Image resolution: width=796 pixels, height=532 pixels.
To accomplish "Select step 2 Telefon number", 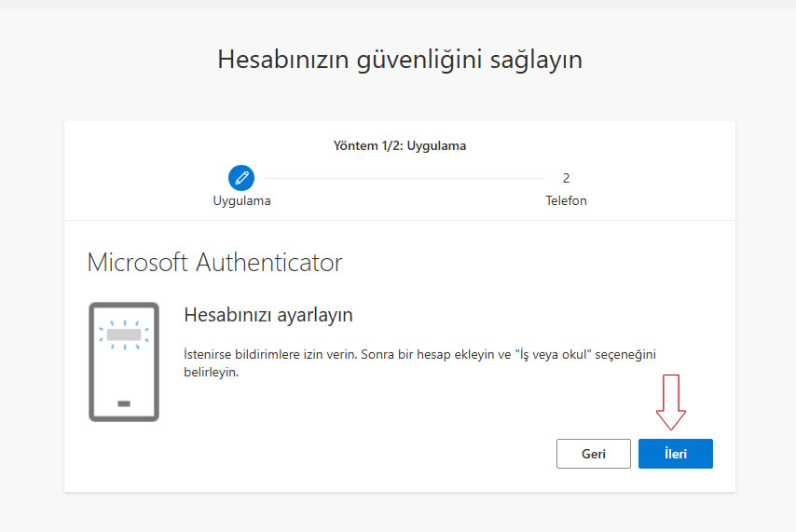I will click(566, 178).
